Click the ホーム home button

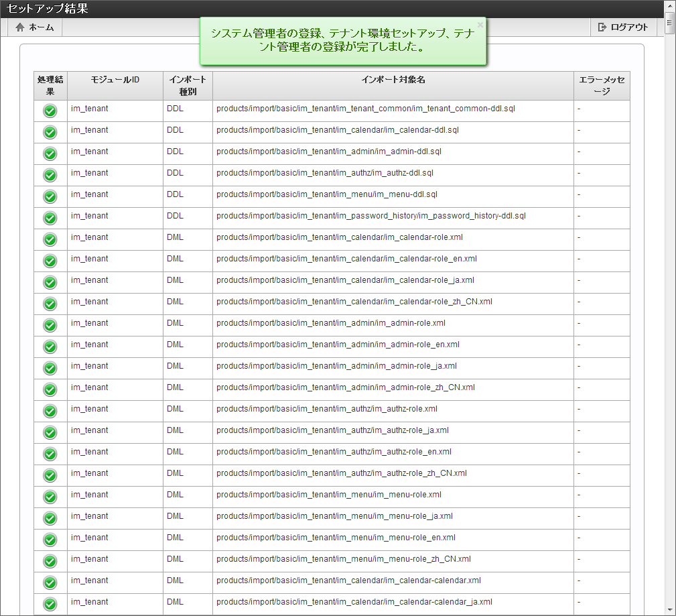coord(34,27)
